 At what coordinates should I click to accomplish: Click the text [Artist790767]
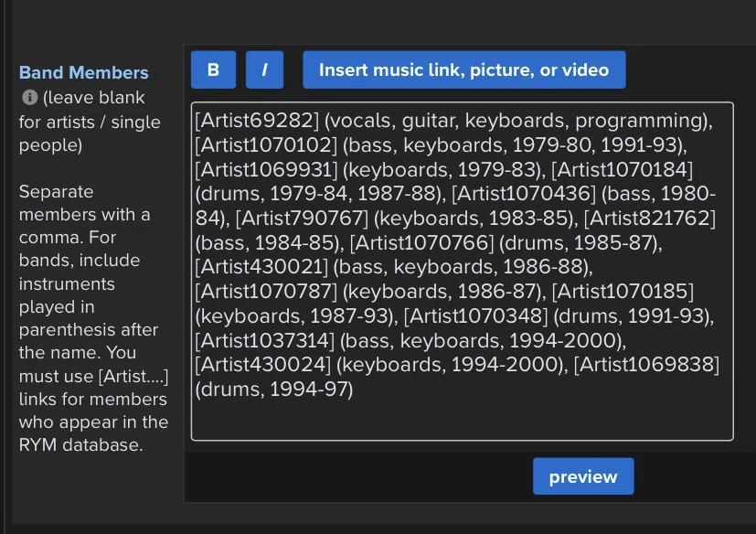click(302, 219)
